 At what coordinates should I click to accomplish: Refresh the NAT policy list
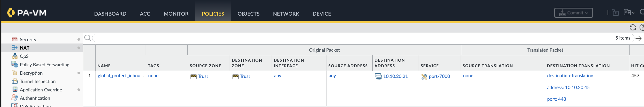click(633, 27)
